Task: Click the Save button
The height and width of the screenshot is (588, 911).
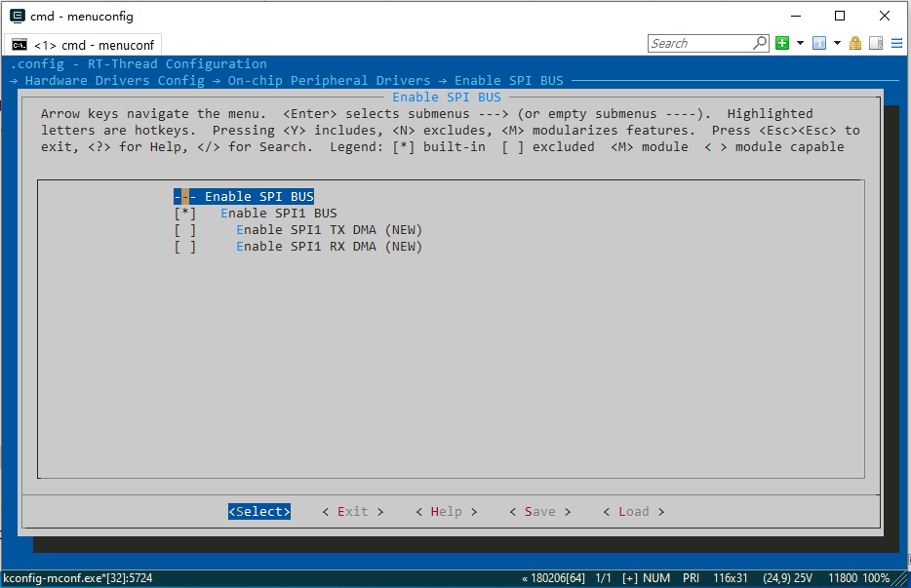Action: pyautogui.click(x=539, y=512)
